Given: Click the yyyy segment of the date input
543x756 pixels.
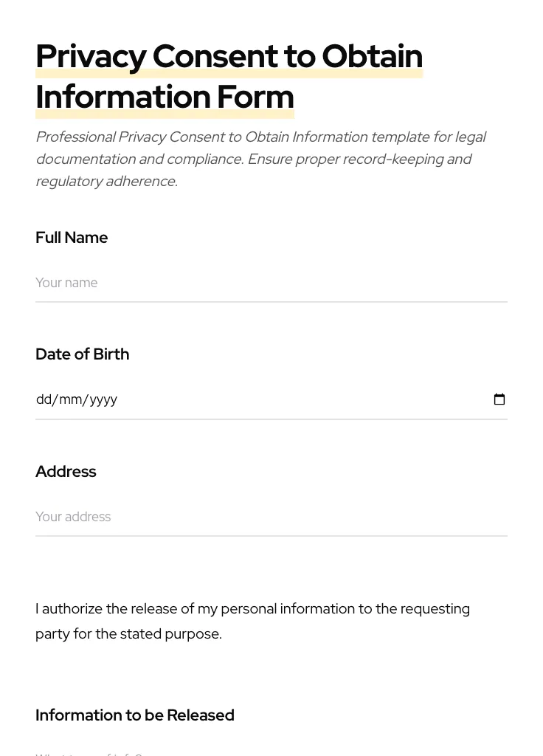Looking at the screenshot, I should click(x=103, y=399).
